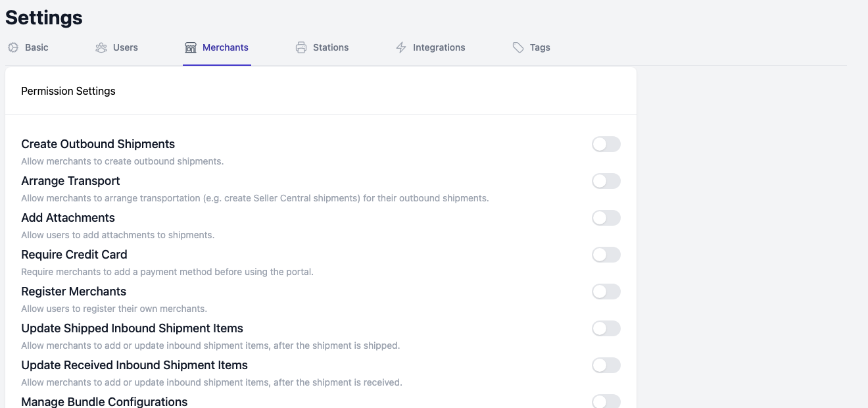The width and height of the screenshot is (868, 408).
Task: Click 'Allow users to add attachments to shipments.'
Action: (x=118, y=235)
